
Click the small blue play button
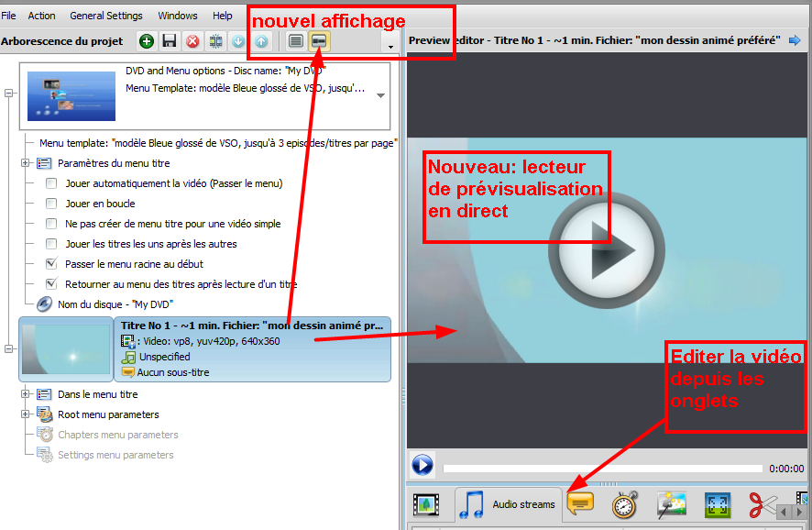click(x=422, y=465)
